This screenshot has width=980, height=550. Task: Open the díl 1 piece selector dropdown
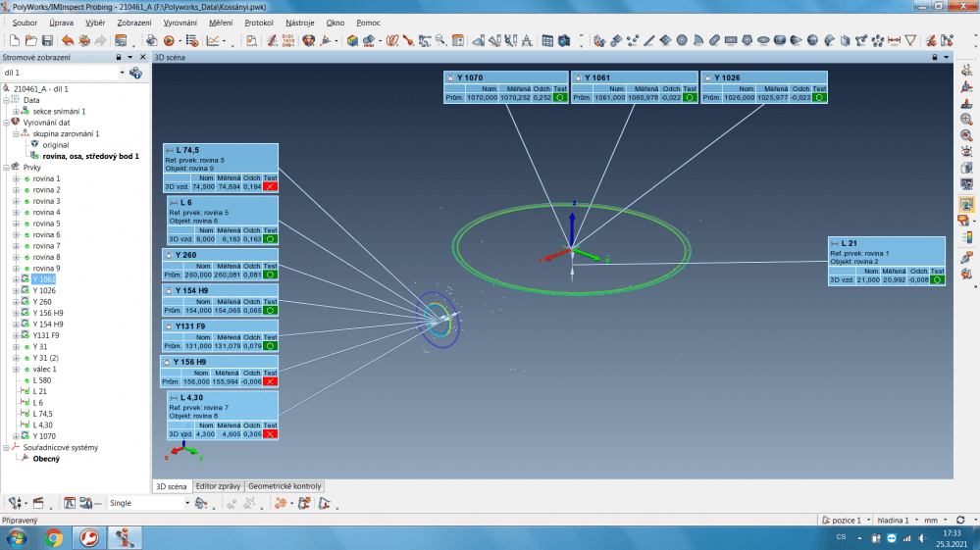pos(122,73)
